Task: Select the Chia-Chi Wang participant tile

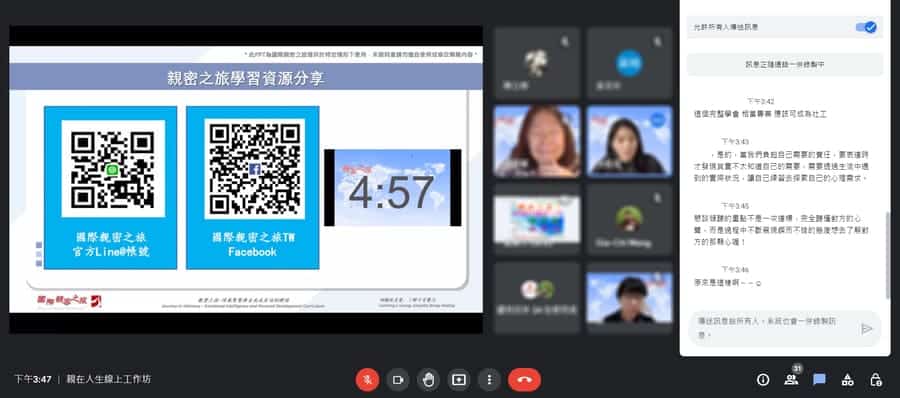Action: [630, 219]
